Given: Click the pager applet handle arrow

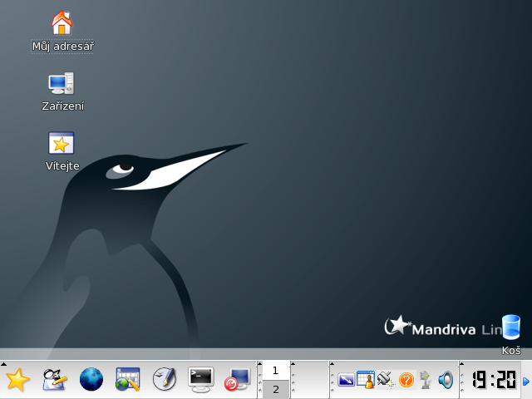Looking at the screenshot, I should (260, 364).
